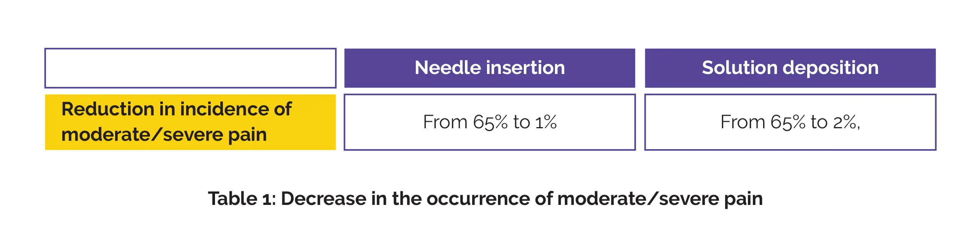
Task: Select the "From 65% to 1%" cell
Action: tap(490, 122)
